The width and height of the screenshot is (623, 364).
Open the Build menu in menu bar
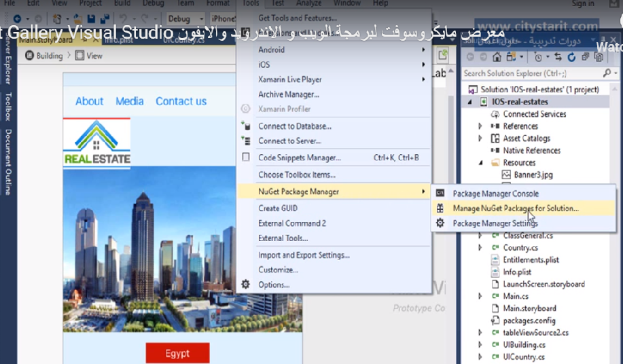pos(122,3)
